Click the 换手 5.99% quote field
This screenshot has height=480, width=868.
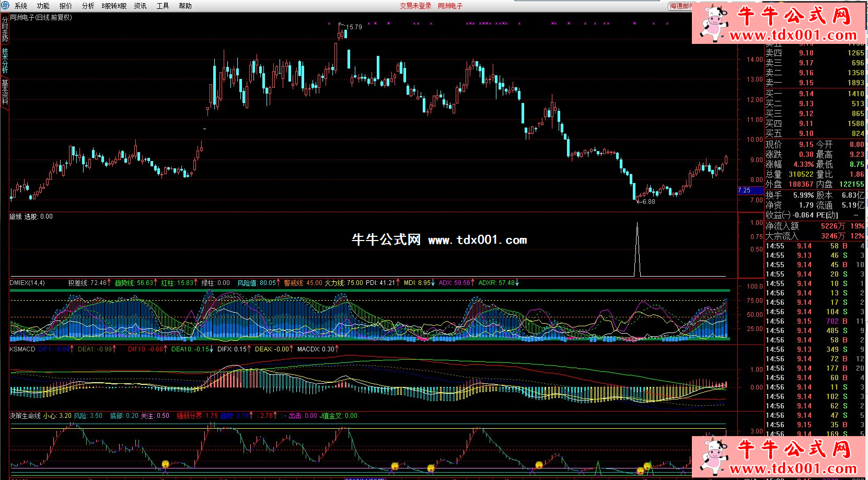789,195
